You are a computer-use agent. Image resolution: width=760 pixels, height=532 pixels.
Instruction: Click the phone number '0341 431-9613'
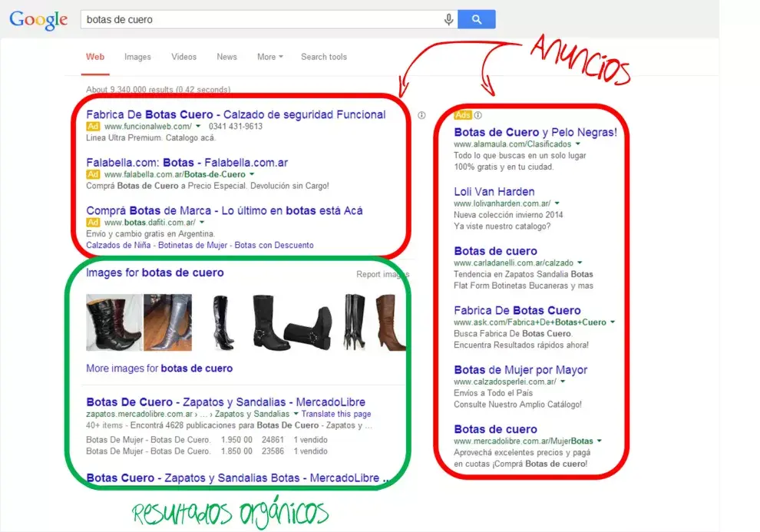(236, 127)
